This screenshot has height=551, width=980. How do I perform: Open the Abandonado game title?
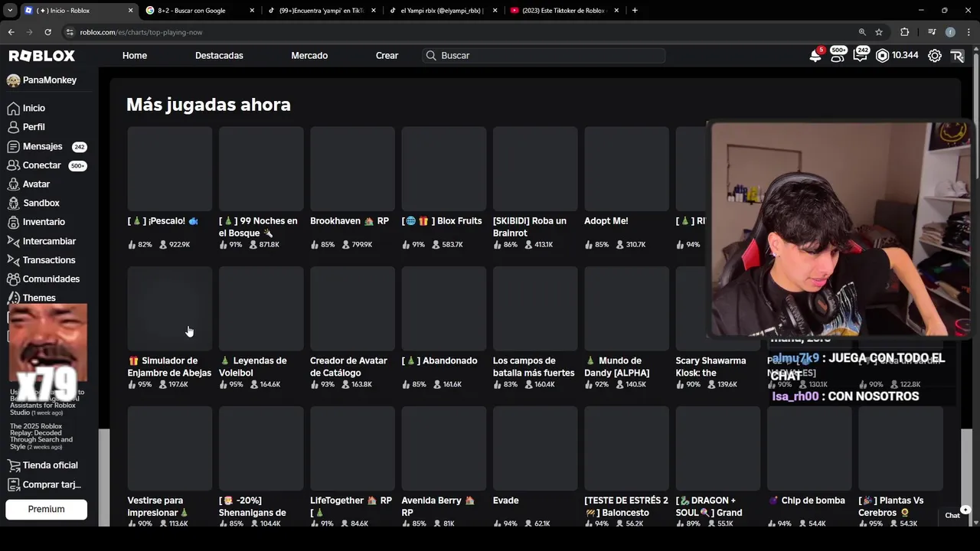(x=439, y=361)
